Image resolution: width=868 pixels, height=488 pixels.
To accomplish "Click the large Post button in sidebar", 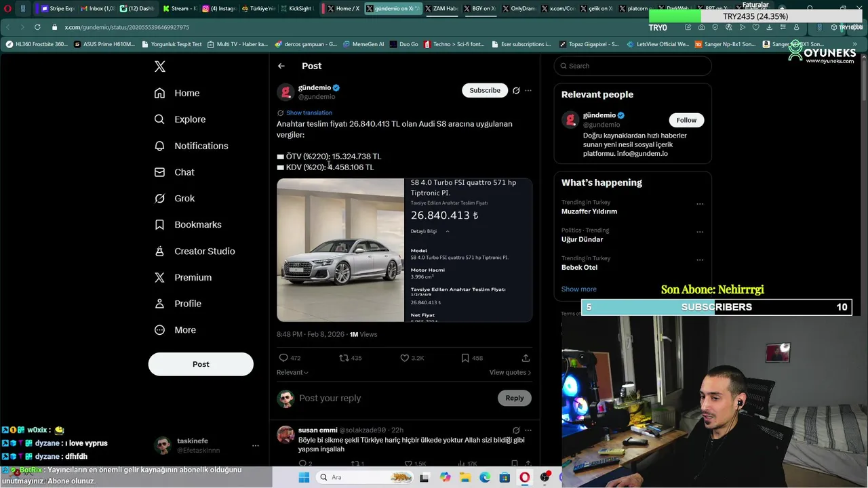I will point(201,364).
